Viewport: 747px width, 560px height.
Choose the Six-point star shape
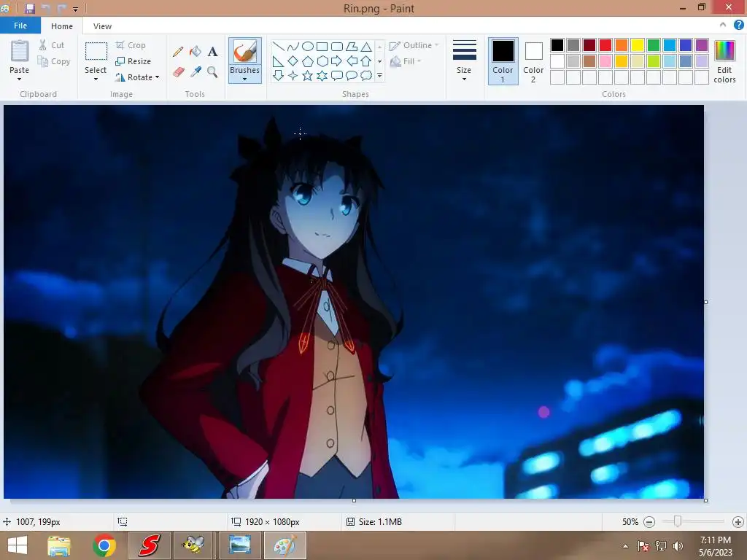click(322, 75)
